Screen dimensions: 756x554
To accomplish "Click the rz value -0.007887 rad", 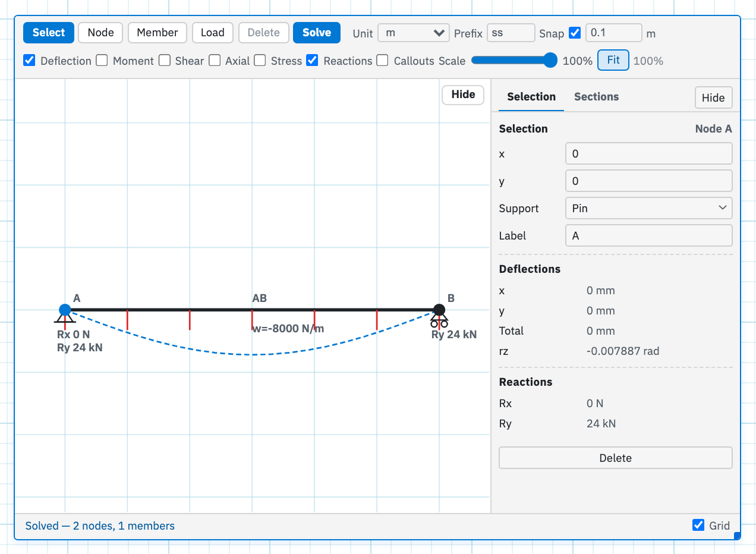I will pyautogui.click(x=623, y=351).
